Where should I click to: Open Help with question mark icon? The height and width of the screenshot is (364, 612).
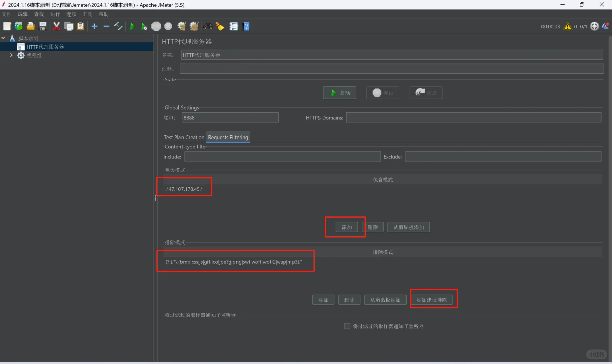click(246, 26)
